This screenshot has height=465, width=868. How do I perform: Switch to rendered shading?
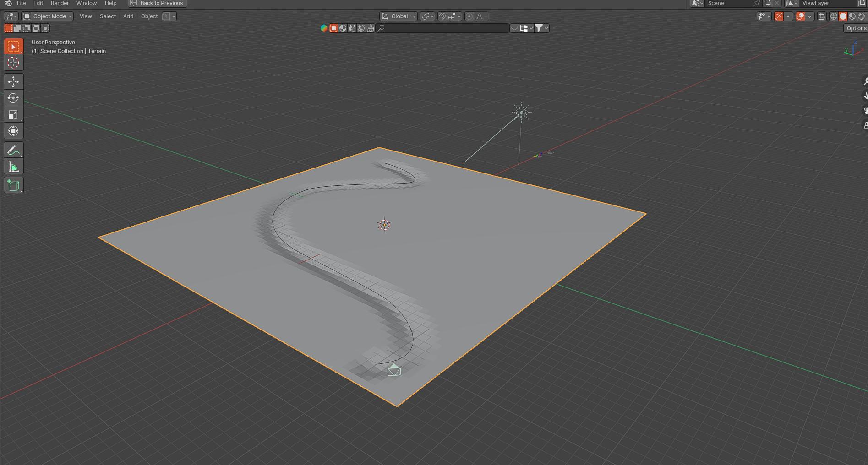pos(861,16)
